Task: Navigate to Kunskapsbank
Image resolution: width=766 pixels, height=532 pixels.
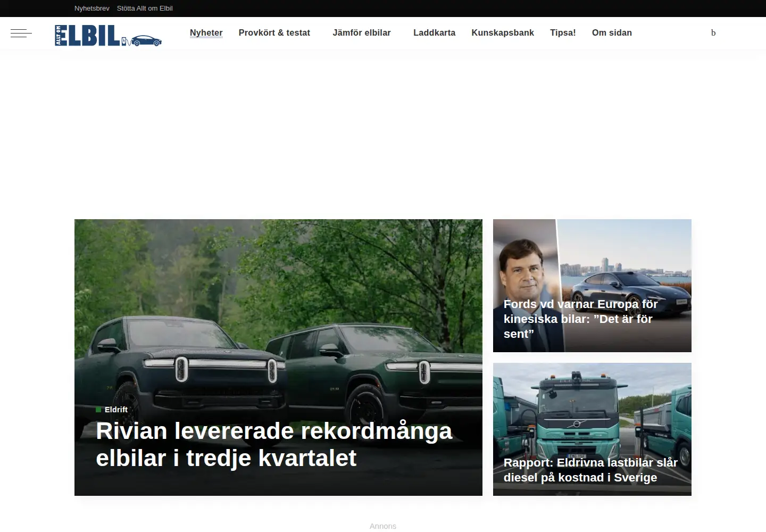Action: click(503, 33)
